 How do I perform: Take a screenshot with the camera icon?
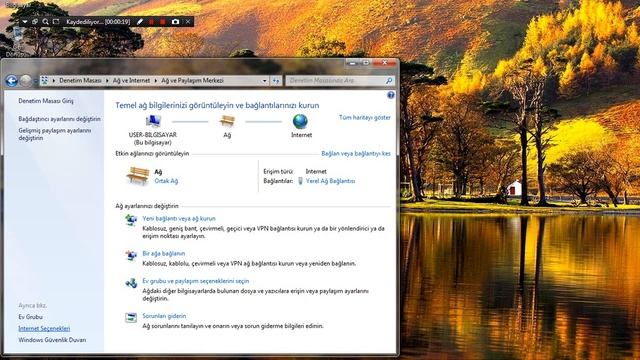click(x=175, y=22)
